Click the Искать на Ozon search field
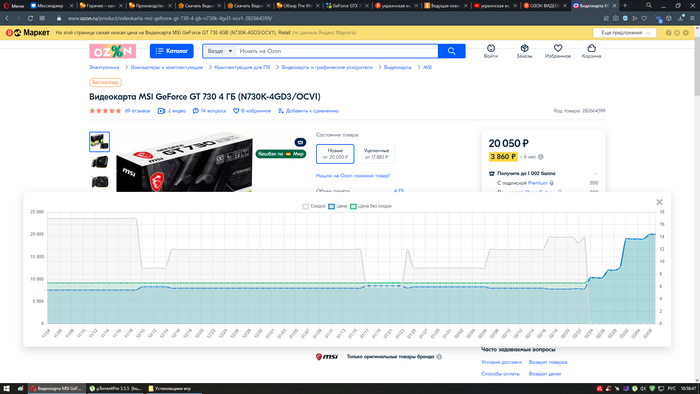The height and width of the screenshot is (394, 700). [337, 51]
